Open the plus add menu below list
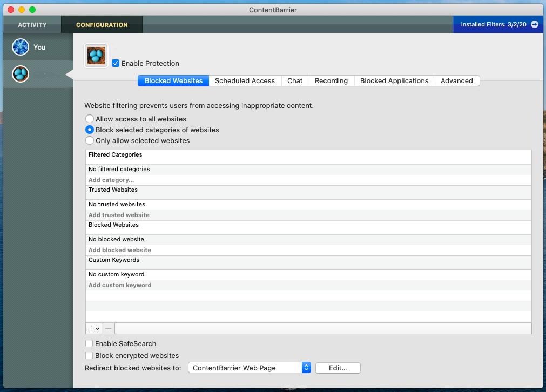 93,329
